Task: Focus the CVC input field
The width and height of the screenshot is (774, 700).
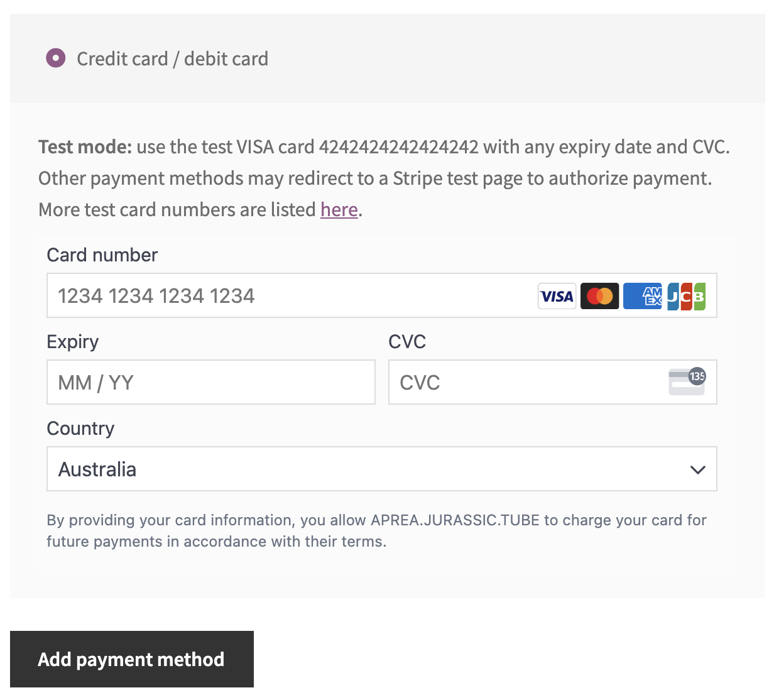Action: [x=528, y=382]
